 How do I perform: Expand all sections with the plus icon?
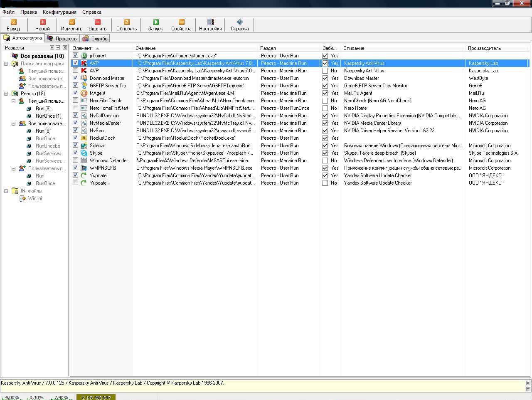coord(52,47)
